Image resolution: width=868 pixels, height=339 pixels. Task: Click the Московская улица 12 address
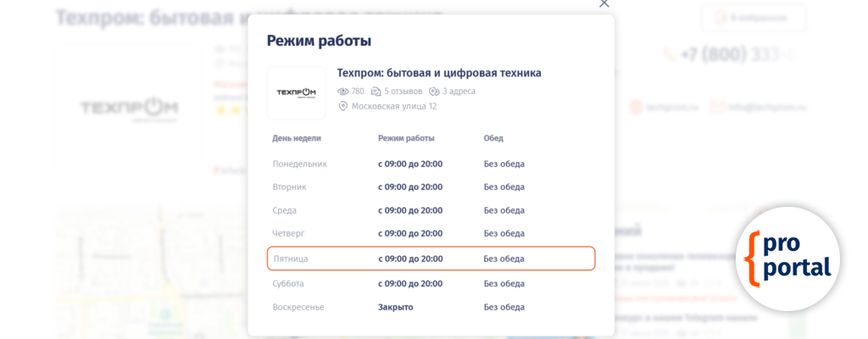tap(394, 107)
